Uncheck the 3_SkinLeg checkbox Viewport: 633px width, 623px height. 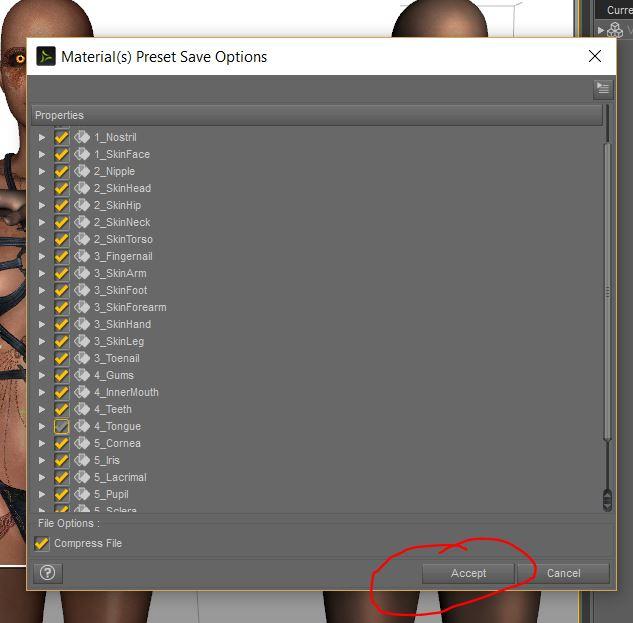point(61,341)
